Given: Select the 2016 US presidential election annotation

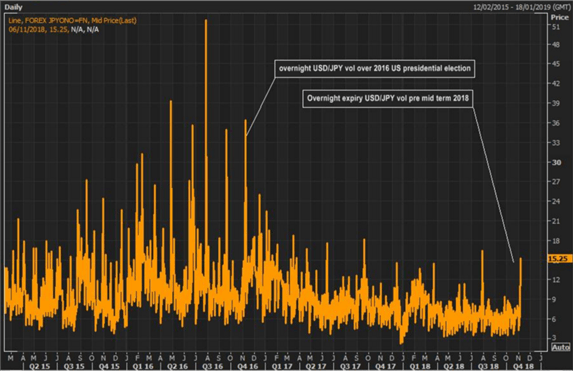Looking at the screenshot, I should point(375,69).
